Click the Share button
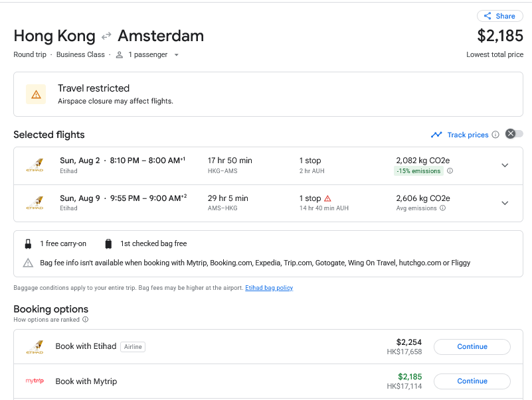The width and height of the screenshot is (532, 400). [499, 16]
